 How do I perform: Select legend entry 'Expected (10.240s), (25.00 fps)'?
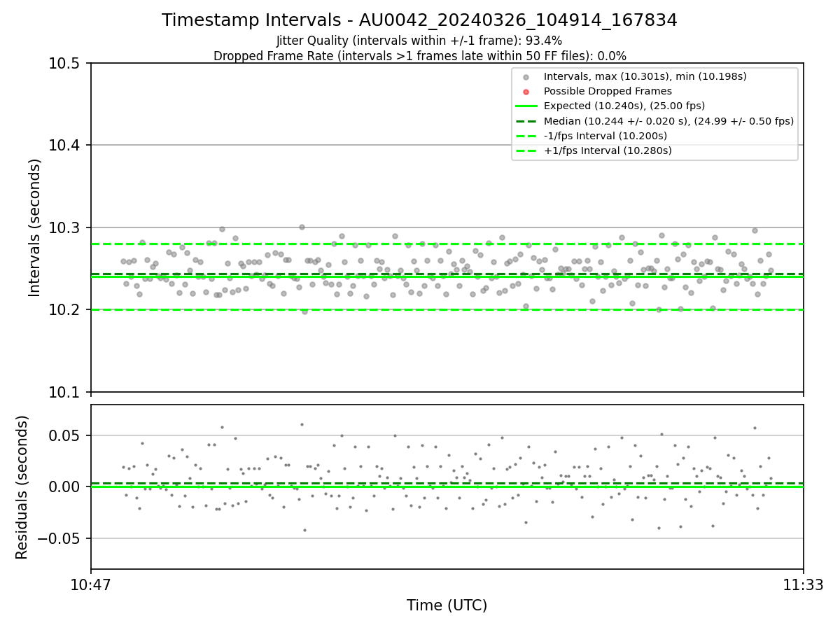point(624,106)
